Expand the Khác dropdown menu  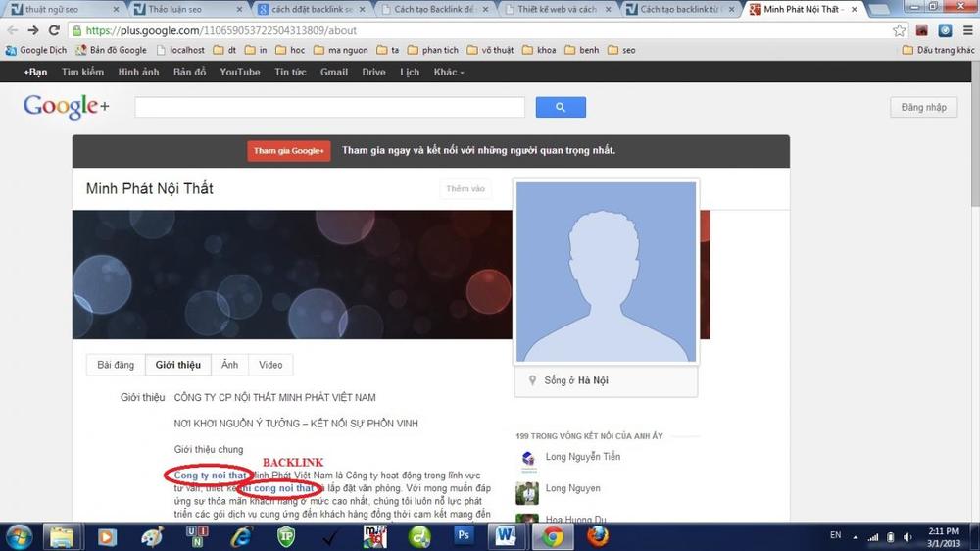pyautogui.click(x=449, y=72)
